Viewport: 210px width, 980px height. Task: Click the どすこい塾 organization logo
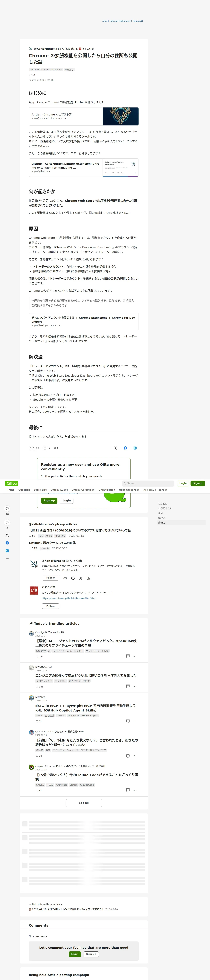[34, 590]
